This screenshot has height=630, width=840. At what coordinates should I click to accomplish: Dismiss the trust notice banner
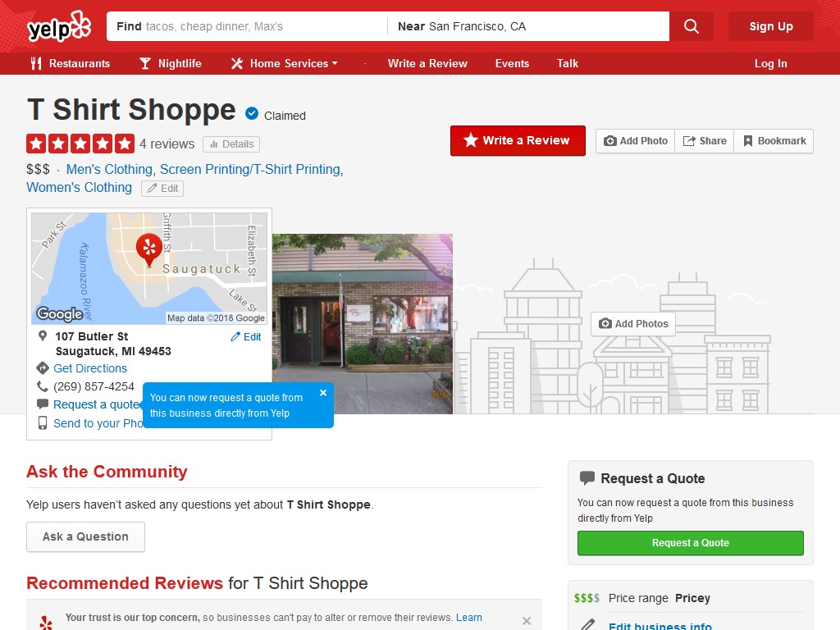tap(527, 621)
